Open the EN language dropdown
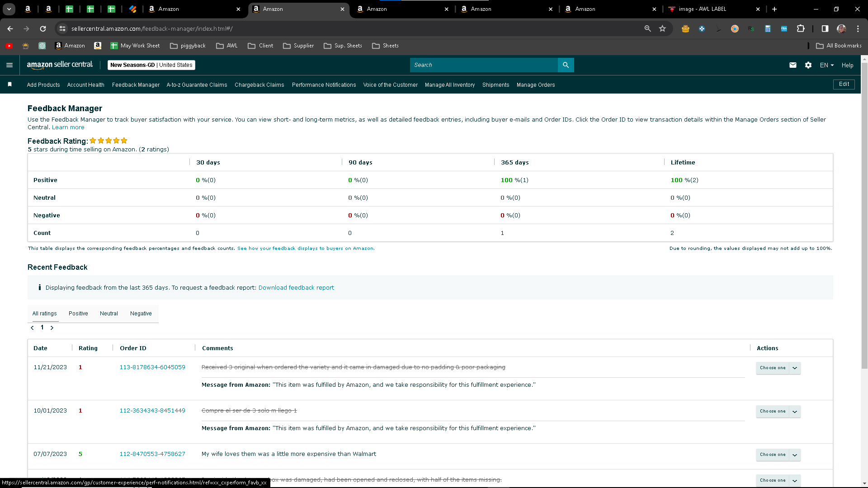 tap(827, 65)
